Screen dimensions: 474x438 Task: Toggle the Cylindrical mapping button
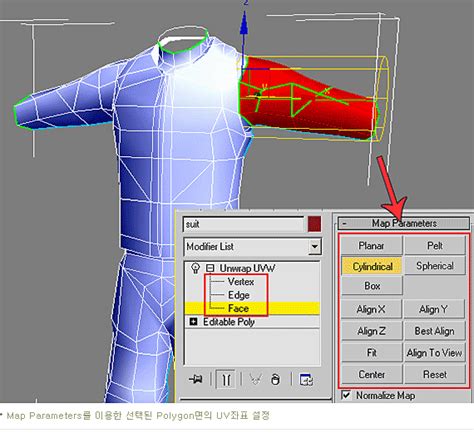(372, 266)
